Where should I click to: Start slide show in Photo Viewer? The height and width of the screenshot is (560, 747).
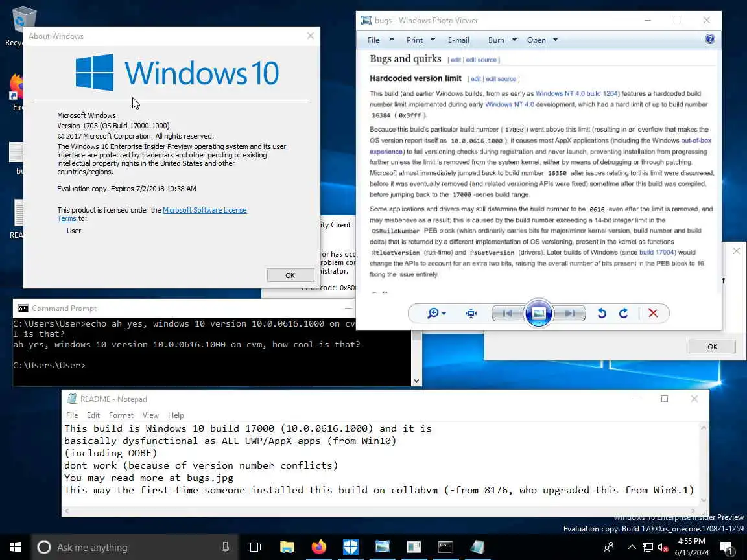pyautogui.click(x=538, y=313)
